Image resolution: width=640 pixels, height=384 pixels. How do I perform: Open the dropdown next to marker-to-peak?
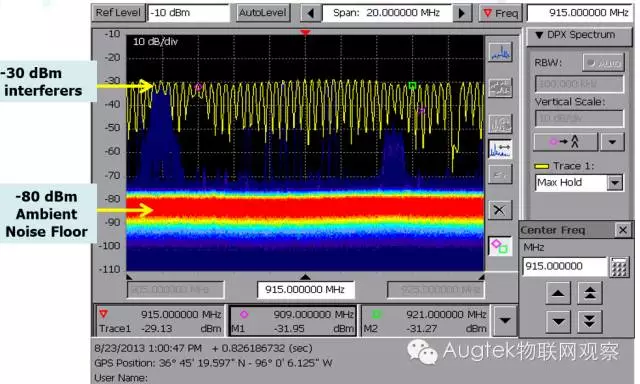[612, 142]
